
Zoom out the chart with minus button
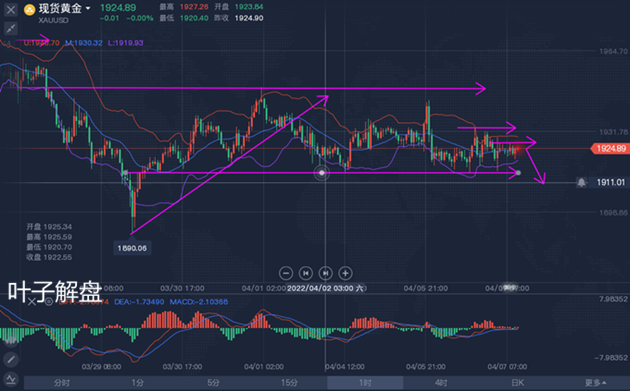[286, 273]
